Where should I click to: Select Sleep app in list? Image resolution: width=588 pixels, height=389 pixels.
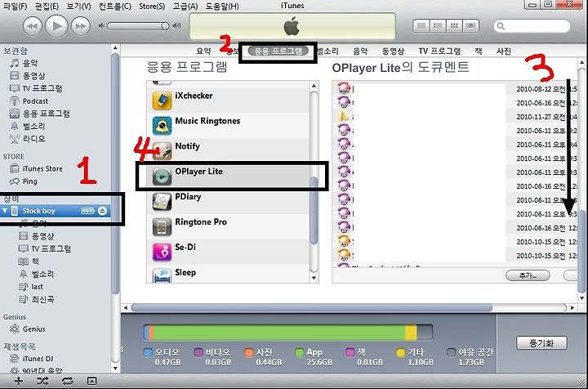(x=228, y=273)
